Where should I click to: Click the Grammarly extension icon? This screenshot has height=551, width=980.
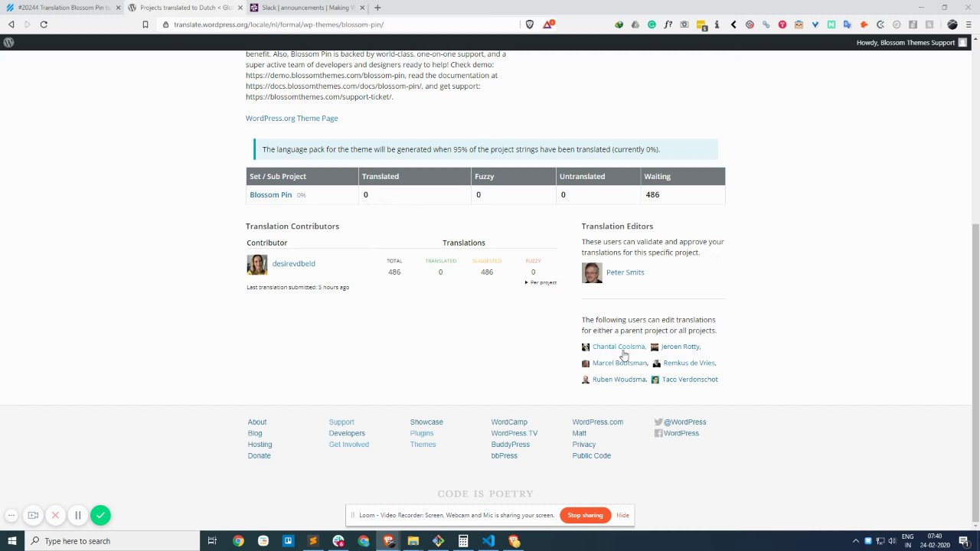coord(652,24)
